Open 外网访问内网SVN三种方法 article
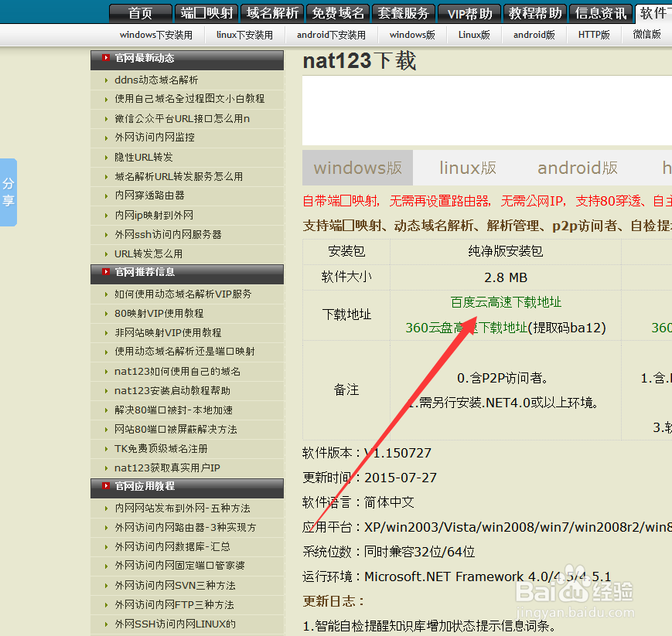This screenshot has width=672, height=636. 175,586
